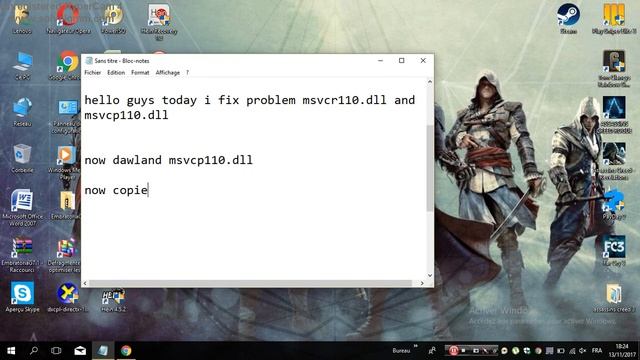Select the Réseau desktop icon
Image resolution: width=640 pixels, height=360 pixels.
click(x=22, y=111)
